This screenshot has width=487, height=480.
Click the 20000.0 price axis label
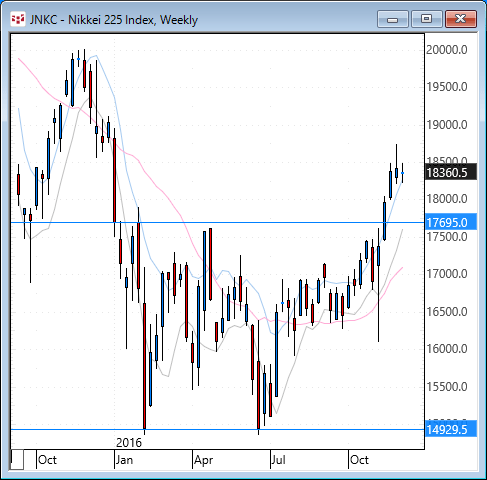point(447,50)
